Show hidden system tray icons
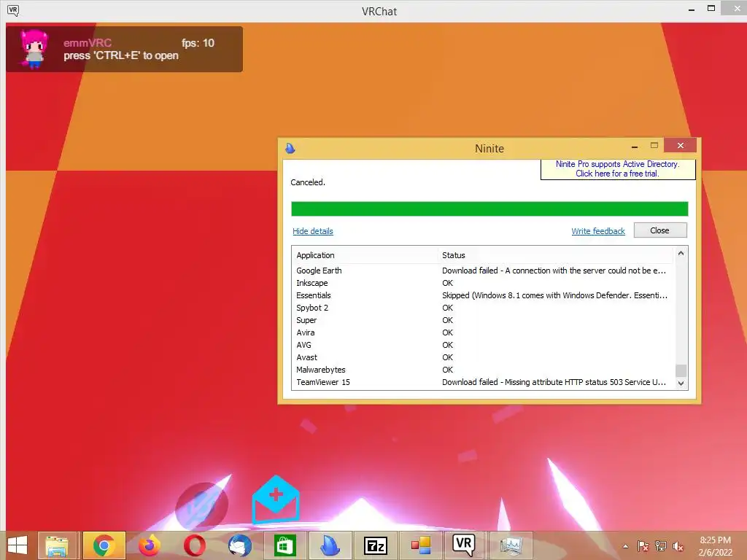Screen dimensions: 747x560 click(x=625, y=546)
